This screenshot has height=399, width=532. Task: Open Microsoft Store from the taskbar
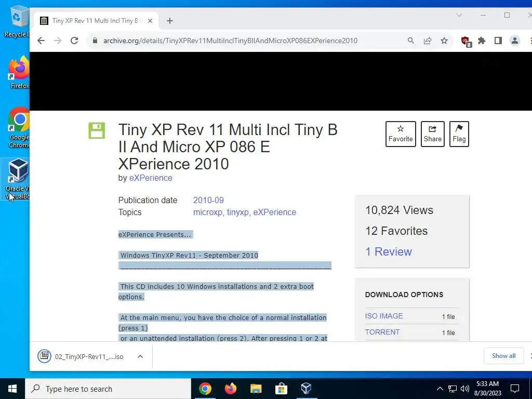[281, 389]
